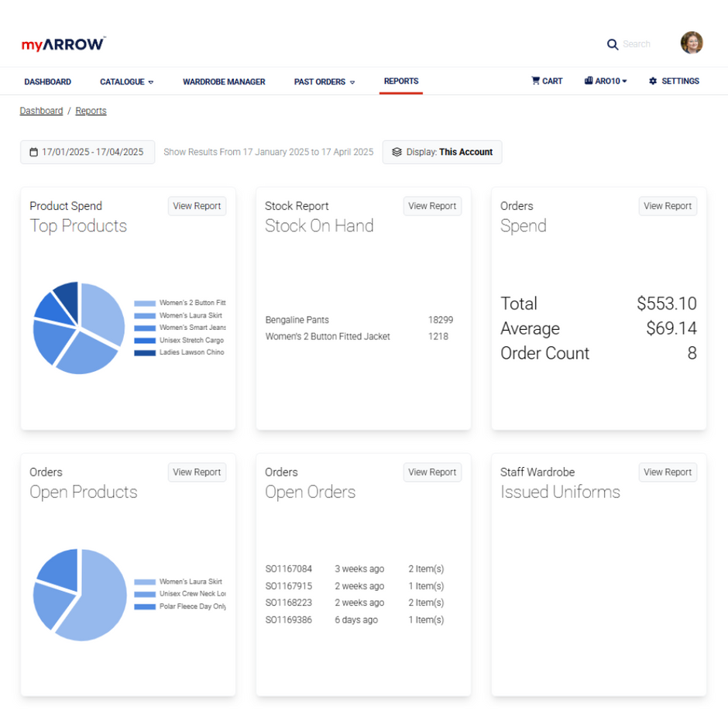This screenshot has height=728, width=728.
Task: Expand the Catalogue dropdown
Action: click(126, 81)
